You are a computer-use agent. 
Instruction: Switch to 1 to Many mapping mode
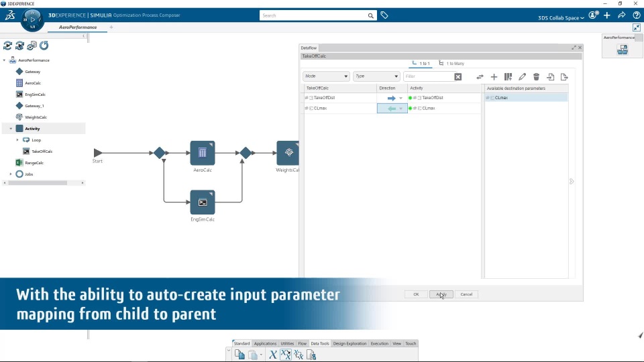451,64
